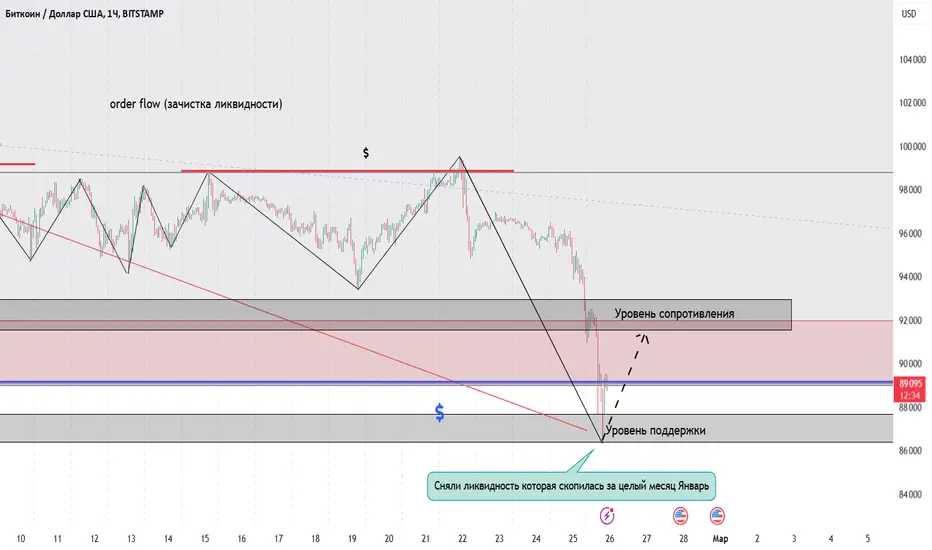Click date 24 on the time axis
The image size is (932, 550).
click(x=536, y=539)
